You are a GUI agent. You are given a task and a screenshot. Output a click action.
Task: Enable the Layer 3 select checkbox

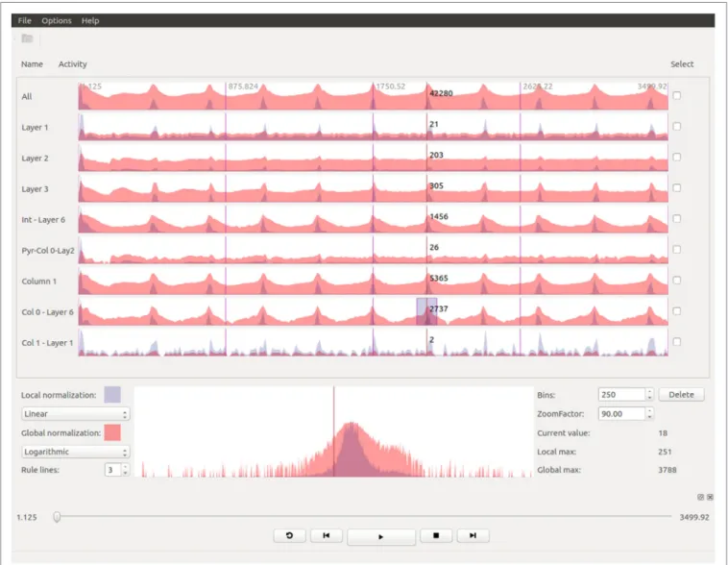pyautogui.click(x=677, y=187)
